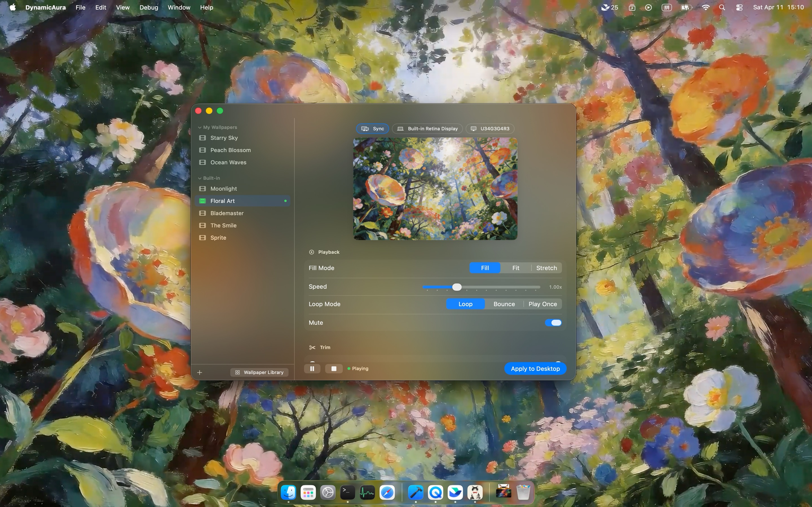Adjust the playback Speed slider
812x507 pixels.
tap(457, 287)
